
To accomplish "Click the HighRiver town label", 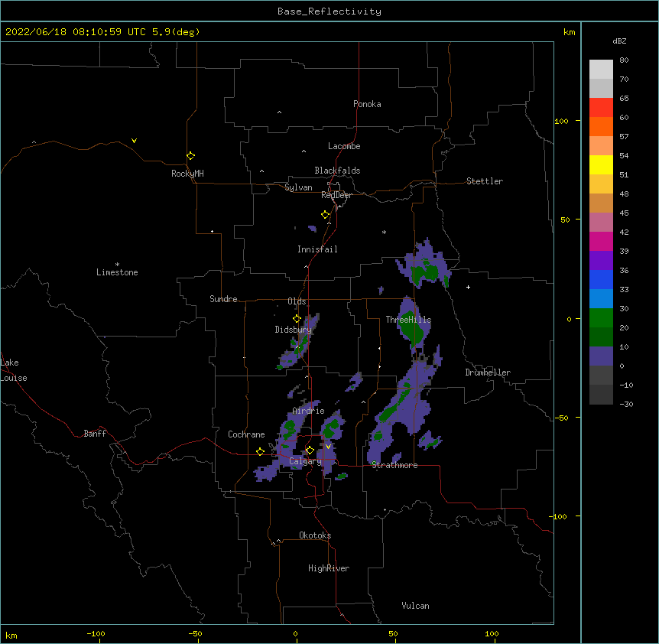I will pos(329,568).
